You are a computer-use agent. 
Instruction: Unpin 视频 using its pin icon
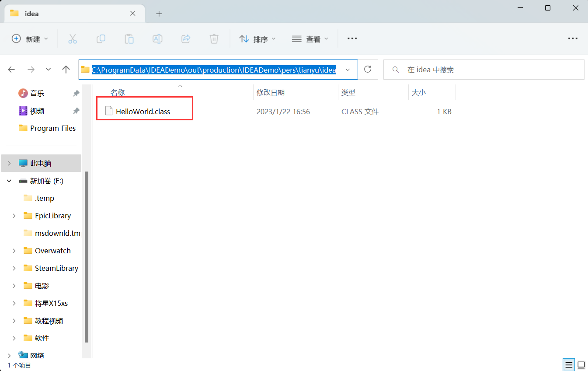pyautogui.click(x=76, y=111)
